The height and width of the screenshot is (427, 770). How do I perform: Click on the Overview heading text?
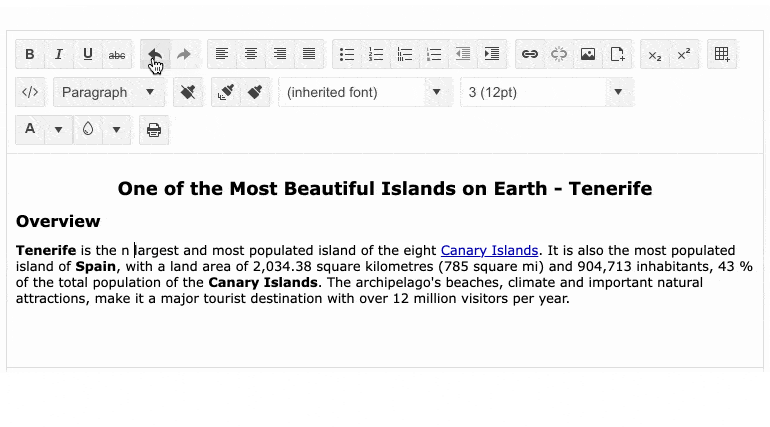click(58, 221)
